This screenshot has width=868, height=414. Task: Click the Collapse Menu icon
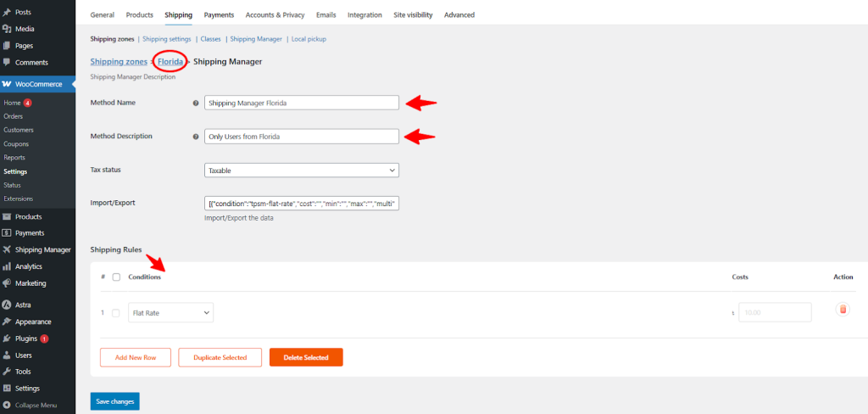pos(7,406)
